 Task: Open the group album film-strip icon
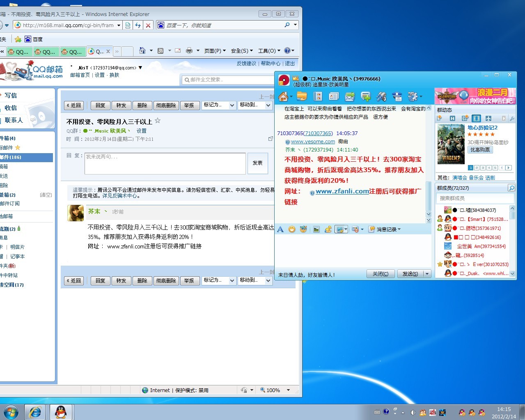(317, 96)
